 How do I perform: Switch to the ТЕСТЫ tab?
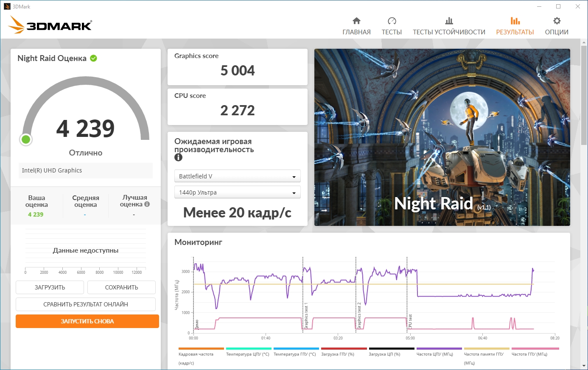[x=392, y=26]
